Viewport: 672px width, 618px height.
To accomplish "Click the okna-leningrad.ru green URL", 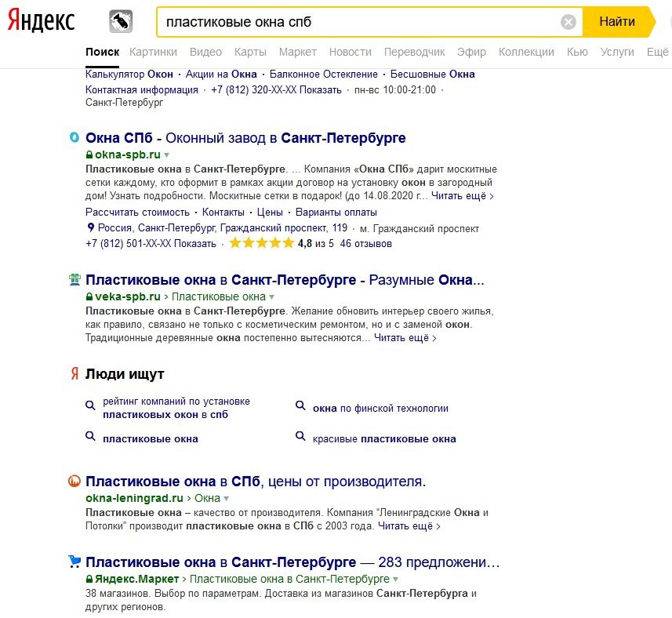I will [x=135, y=498].
